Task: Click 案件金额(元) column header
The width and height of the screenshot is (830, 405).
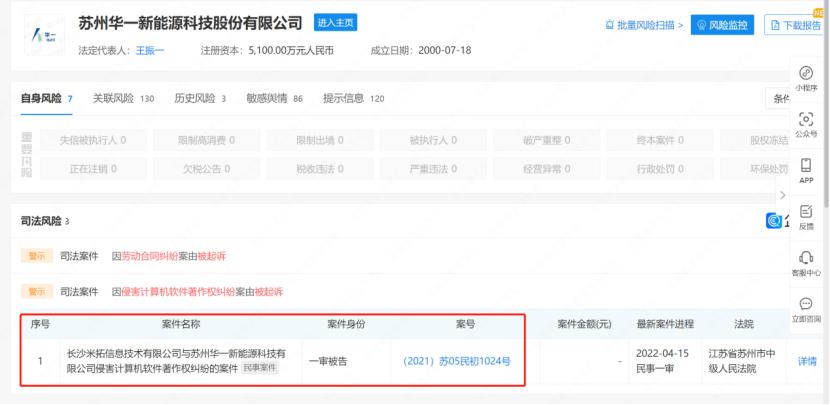Action: pyautogui.click(x=584, y=324)
